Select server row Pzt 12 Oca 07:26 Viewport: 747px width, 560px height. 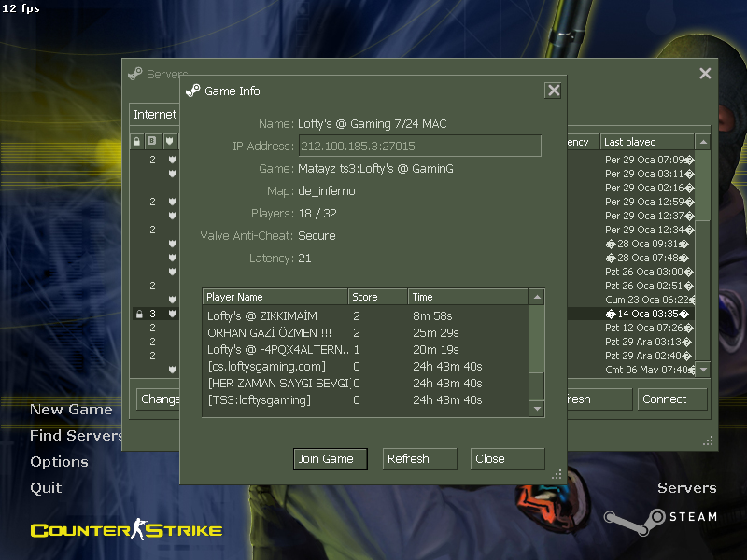(x=649, y=328)
